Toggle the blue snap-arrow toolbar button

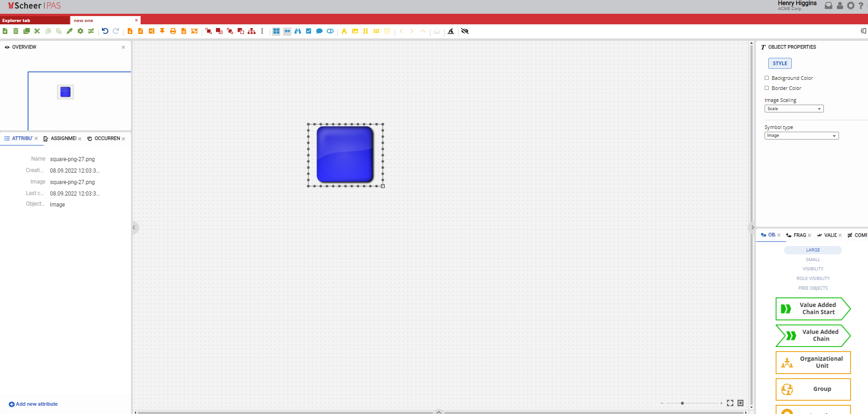point(287,31)
